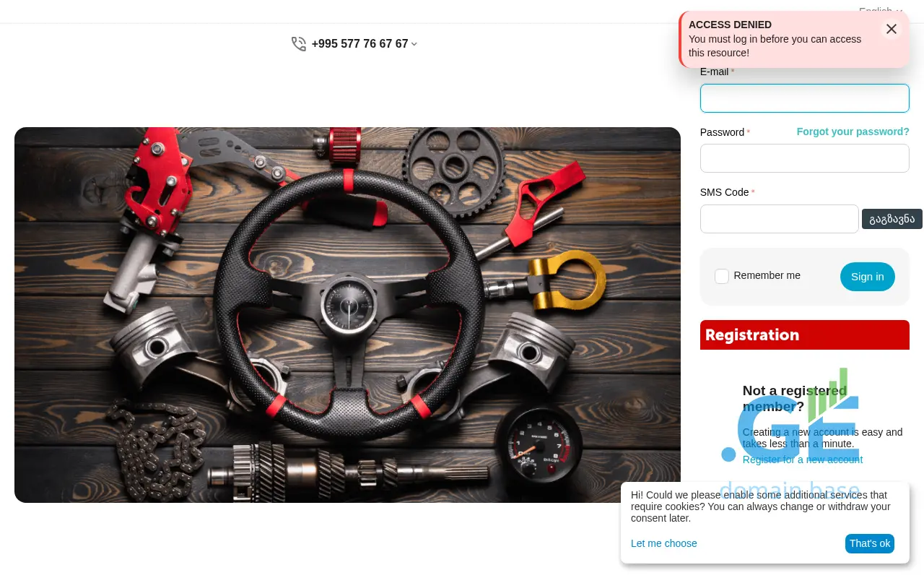Click the Sign in button
Viewport: 924px width, 578px height.
[x=867, y=277]
